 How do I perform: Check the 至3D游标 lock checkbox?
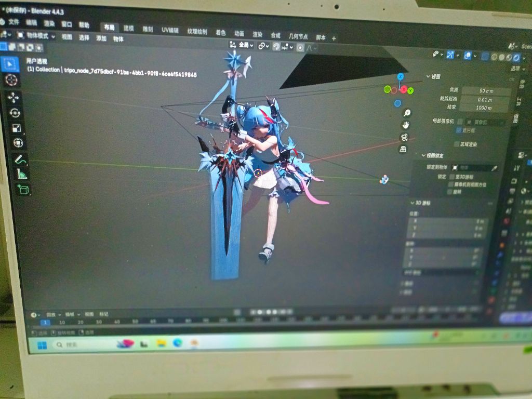[451, 177]
